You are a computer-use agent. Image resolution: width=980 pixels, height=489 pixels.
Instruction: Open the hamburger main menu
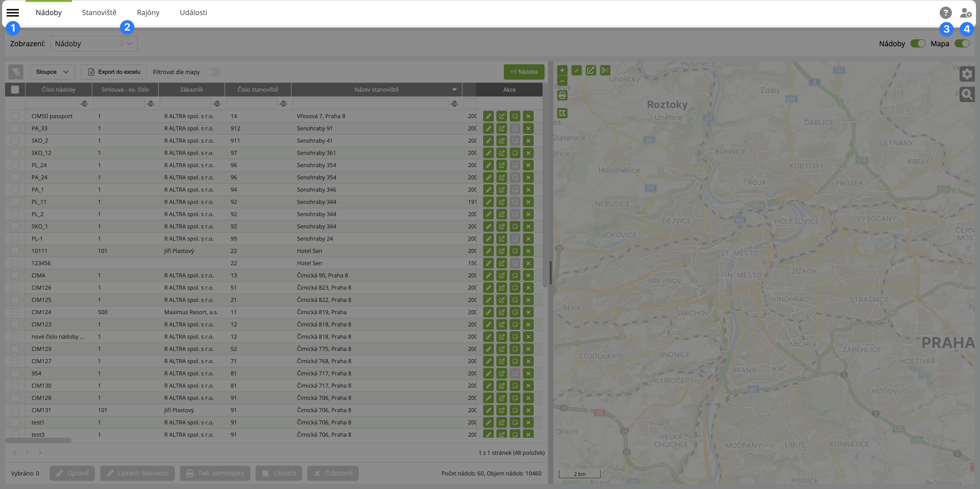[x=13, y=13]
